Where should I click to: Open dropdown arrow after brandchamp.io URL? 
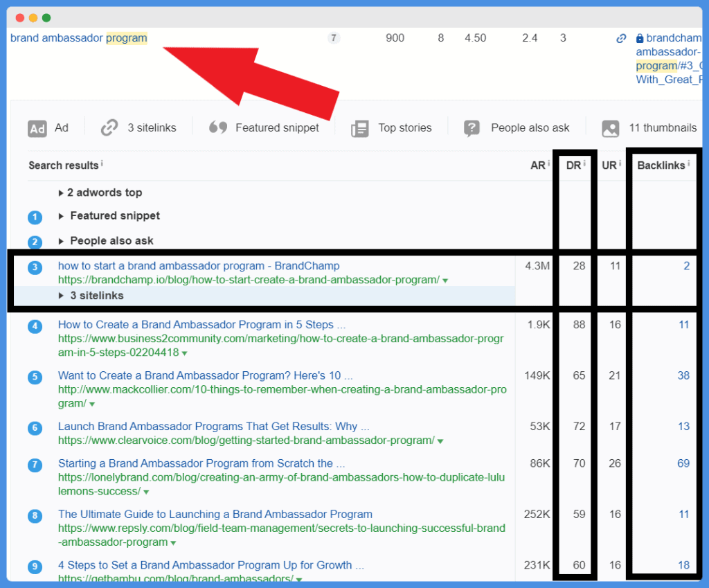point(445,281)
